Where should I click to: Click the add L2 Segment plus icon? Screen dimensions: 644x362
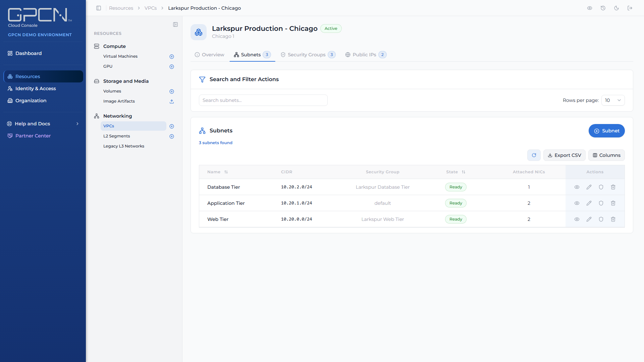172,136
